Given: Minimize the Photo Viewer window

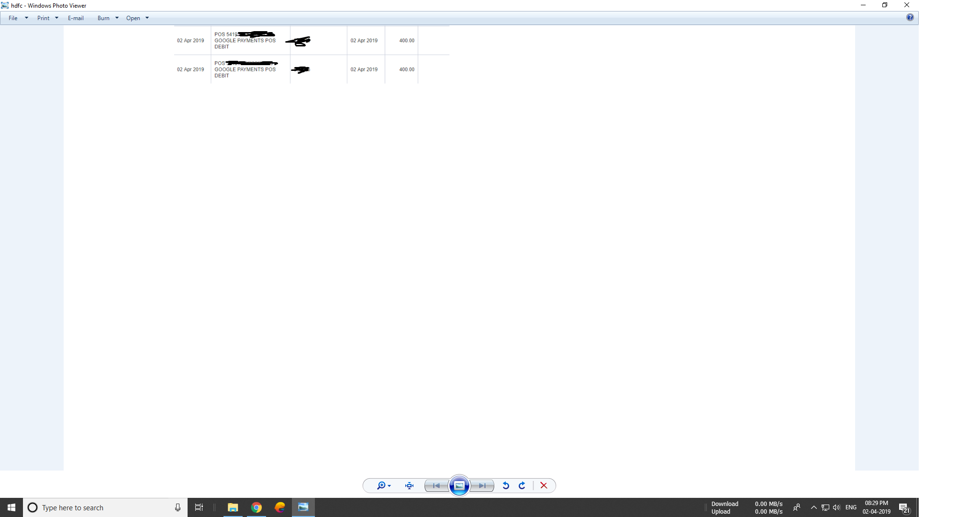Looking at the screenshot, I should point(863,5).
